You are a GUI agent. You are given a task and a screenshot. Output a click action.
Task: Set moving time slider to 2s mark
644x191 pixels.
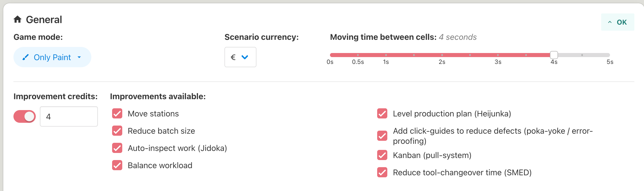442,55
